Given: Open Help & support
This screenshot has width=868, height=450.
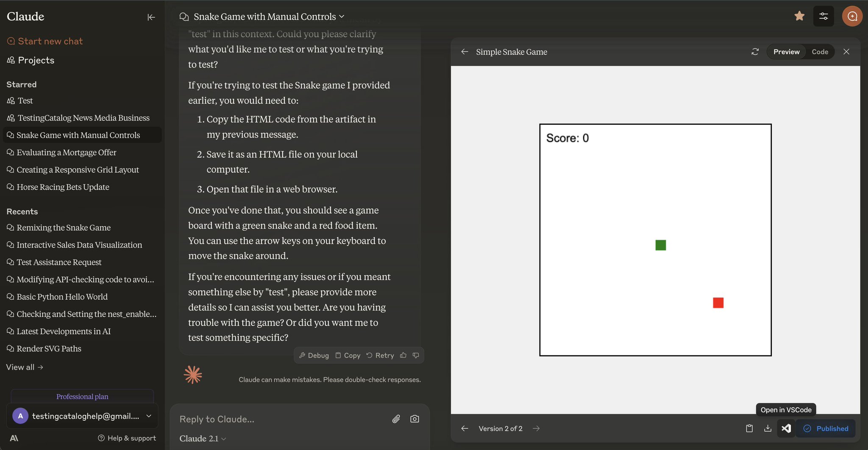Looking at the screenshot, I should [127, 438].
